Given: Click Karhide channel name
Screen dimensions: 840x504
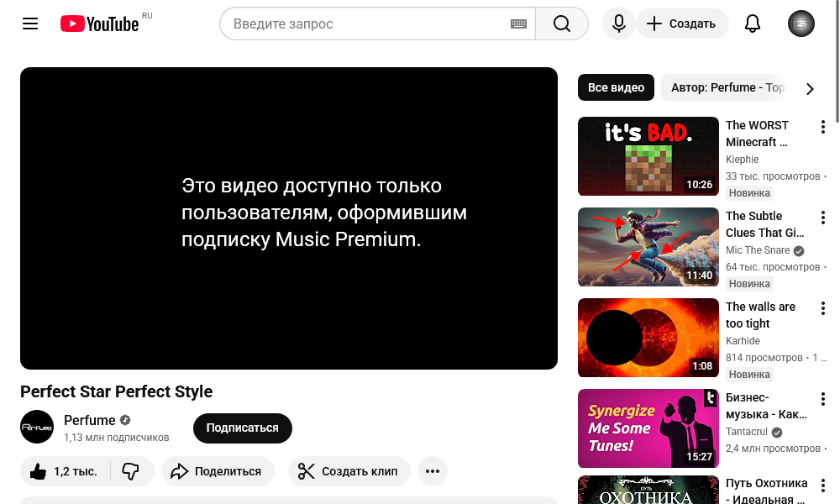Looking at the screenshot, I should (743, 341).
